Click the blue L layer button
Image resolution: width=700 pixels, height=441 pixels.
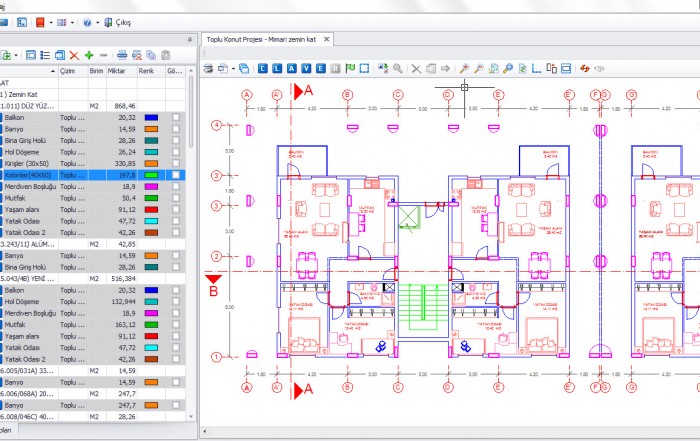click(x=277, y=69)
